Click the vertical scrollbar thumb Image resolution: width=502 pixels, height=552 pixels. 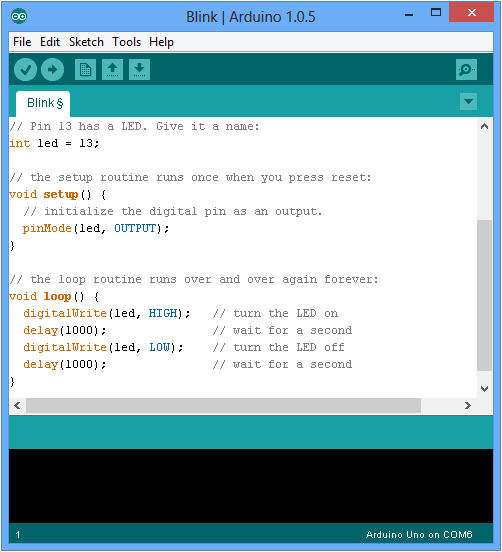pyautogui.click(x=484, y=295)
